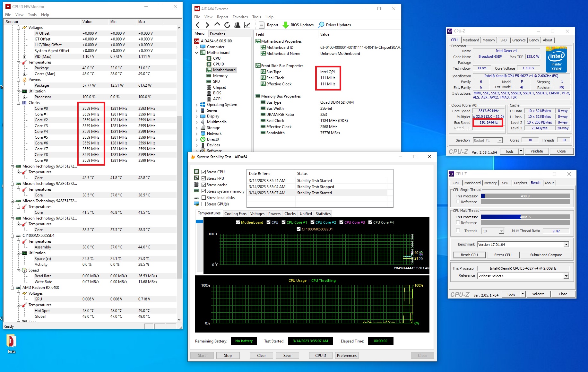
Task: Open the Threads count dropdown in CPU-Z Bench
Action: click(501, 231)
